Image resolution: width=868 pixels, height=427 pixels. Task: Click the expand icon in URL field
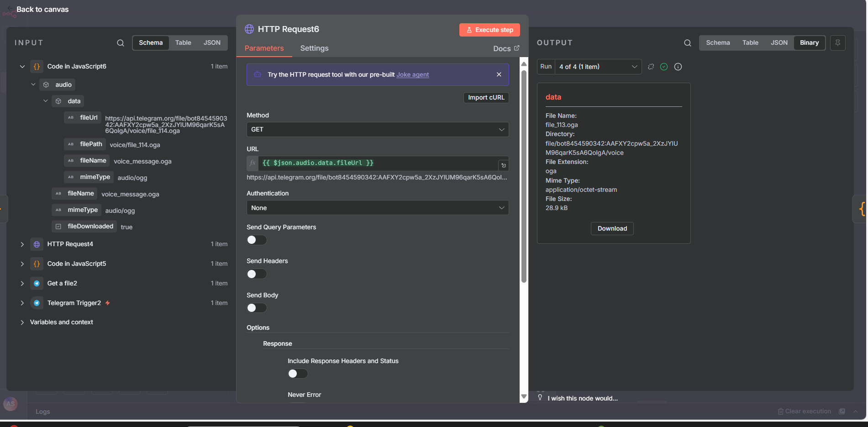tap(503, 165)
